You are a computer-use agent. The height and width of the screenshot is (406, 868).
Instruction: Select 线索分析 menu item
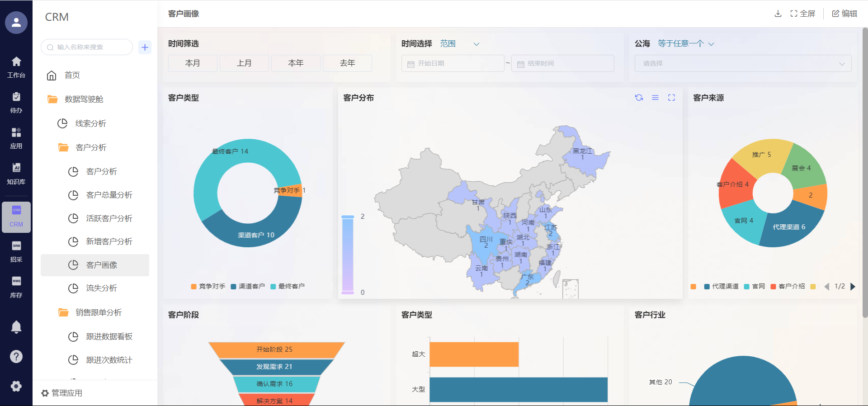[x=90, y=123]
